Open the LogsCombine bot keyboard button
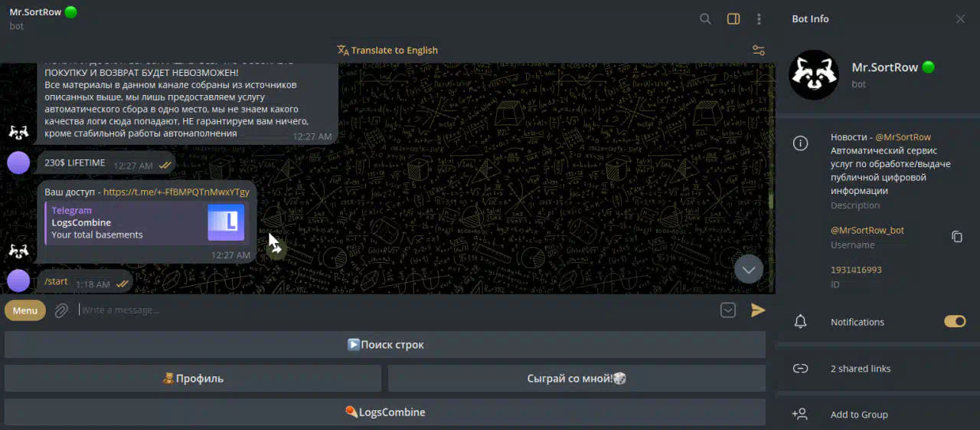Image resolution: width=980 pixels, height=430 pixels. click(x=385, y=412)
